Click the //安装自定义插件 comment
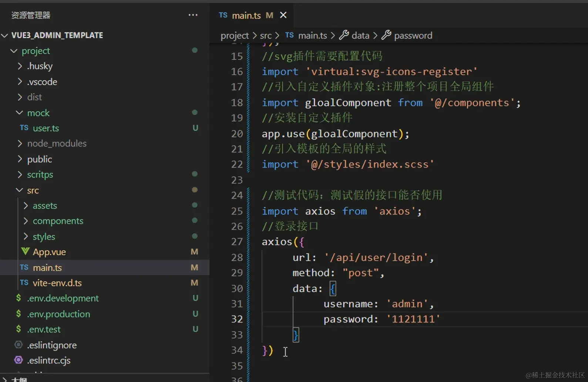The image size is (588, 382). pyautogui.click(x=307, y=118)
